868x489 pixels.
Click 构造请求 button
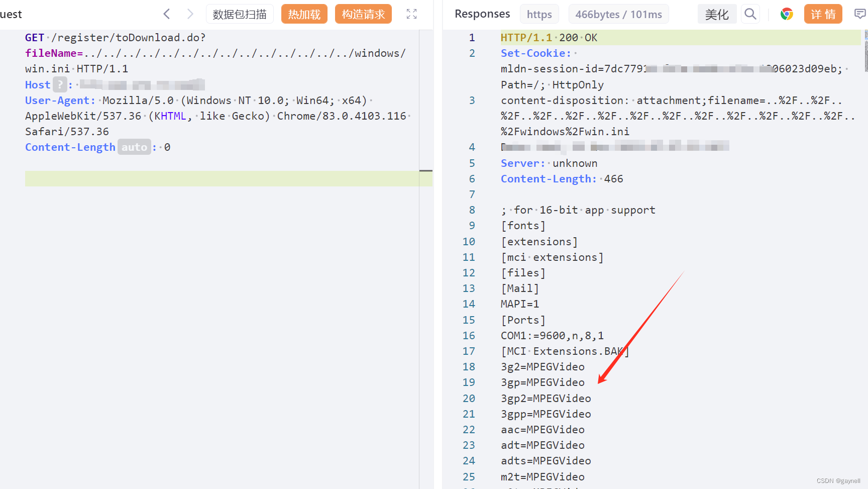pos(363,14)
